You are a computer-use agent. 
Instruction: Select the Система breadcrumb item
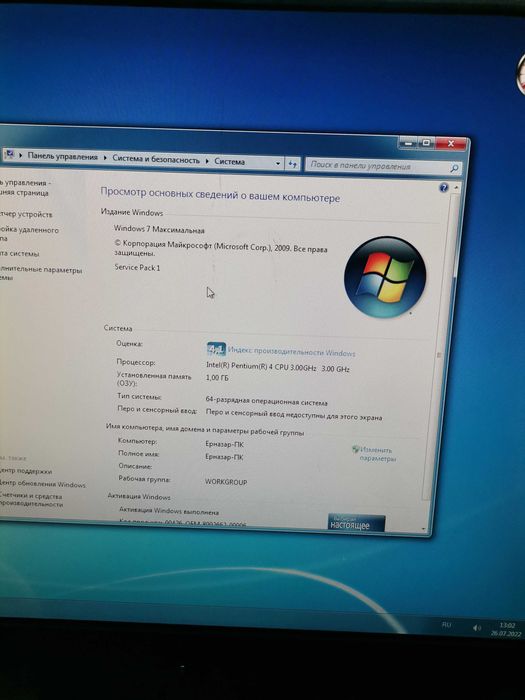(229, 162)
